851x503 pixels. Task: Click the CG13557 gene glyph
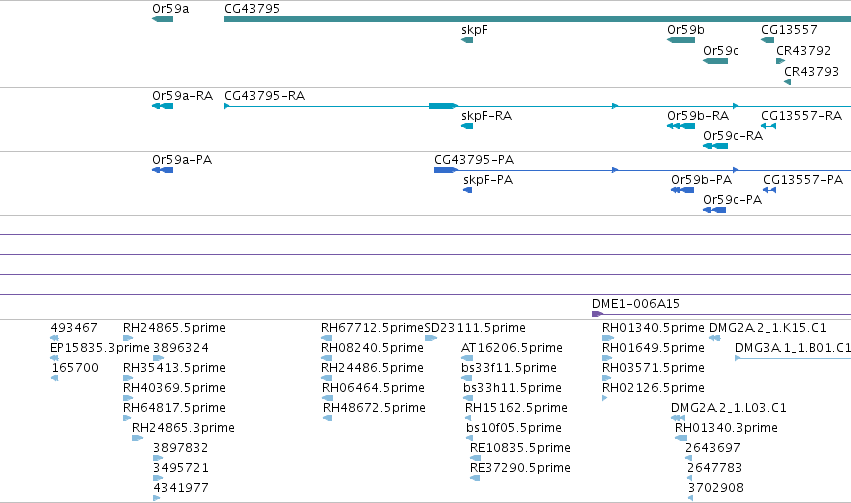pos(767,40)
